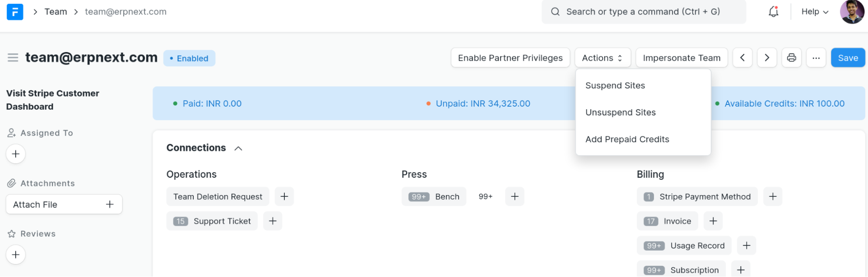The image size is (868, 277).
Task: Choose Add Prepaid Credits option
Action: [x=627, y=139]
